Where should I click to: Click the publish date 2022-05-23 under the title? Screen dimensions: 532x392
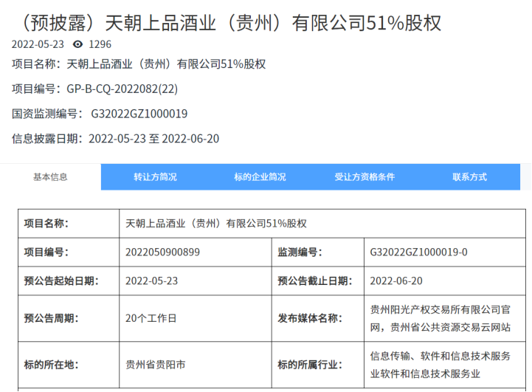click(38, 44)
